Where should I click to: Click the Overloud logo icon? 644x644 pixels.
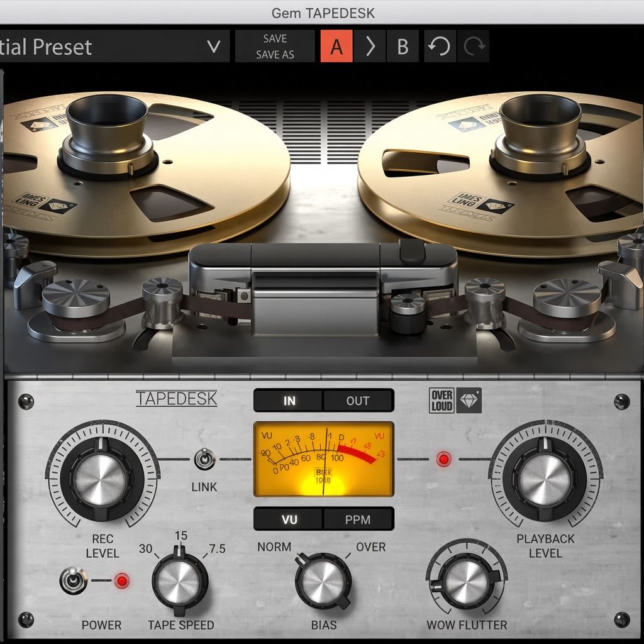click(441, 401)
